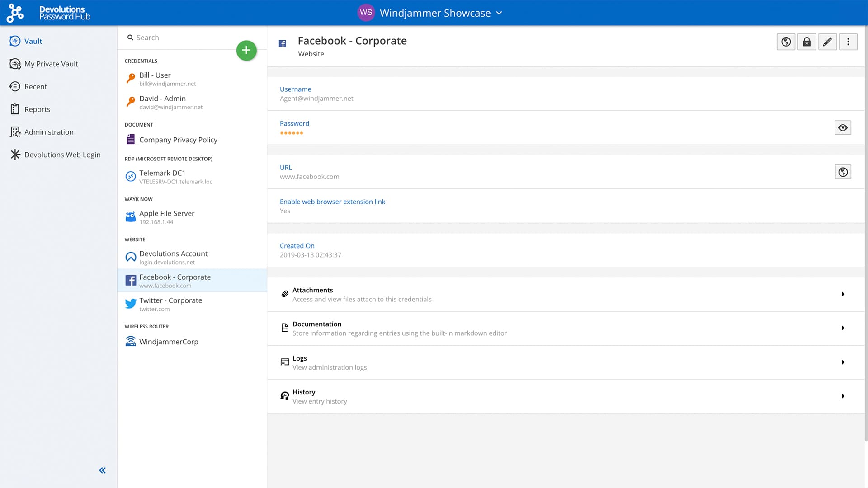Open the three-dot more options menu
Viewport: 868px width, 488px height.
(848, 42)
